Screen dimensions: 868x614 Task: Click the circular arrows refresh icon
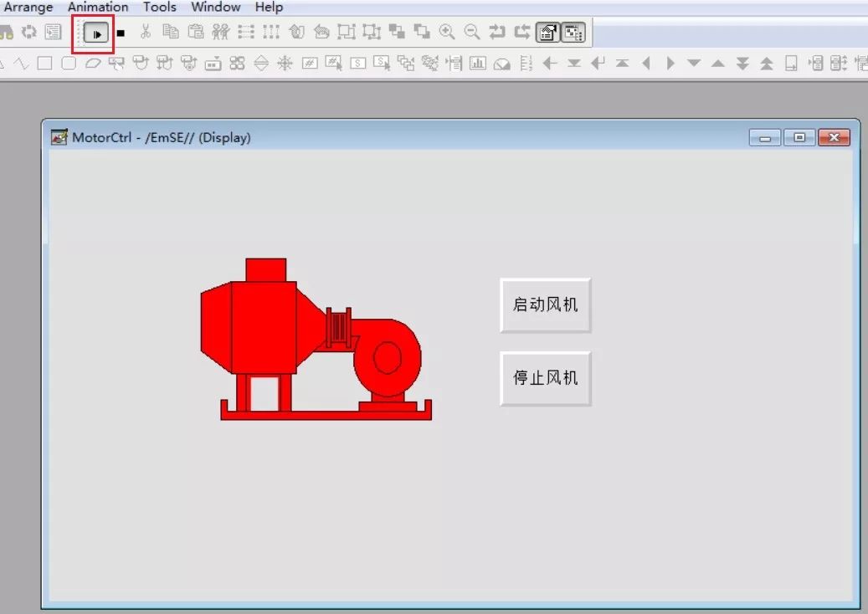tap(28, 32)
